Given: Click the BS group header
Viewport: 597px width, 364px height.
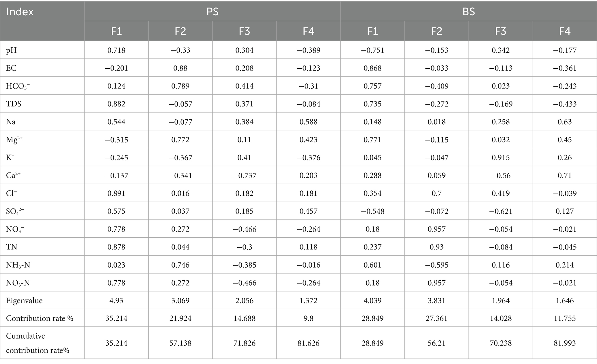Looking at the screenshot, I should [469, 12].
